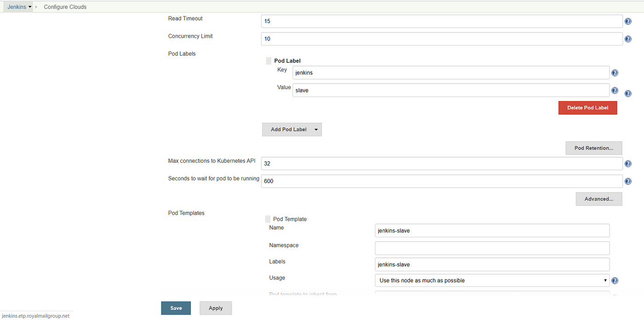Image resolution: width=644 pixels, height=320 pixels.
Task: Apply the configuration changes
Action: pyautogui.click(x=216, y=308)
